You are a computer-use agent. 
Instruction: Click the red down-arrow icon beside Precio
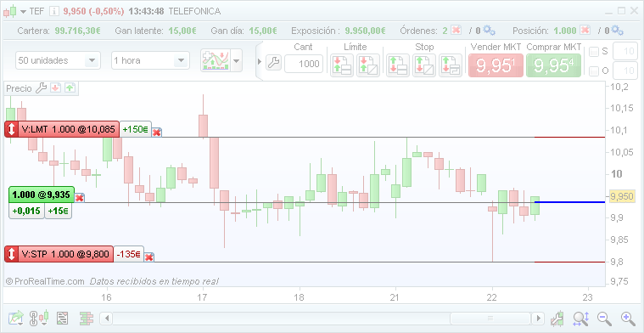point(55,88)
